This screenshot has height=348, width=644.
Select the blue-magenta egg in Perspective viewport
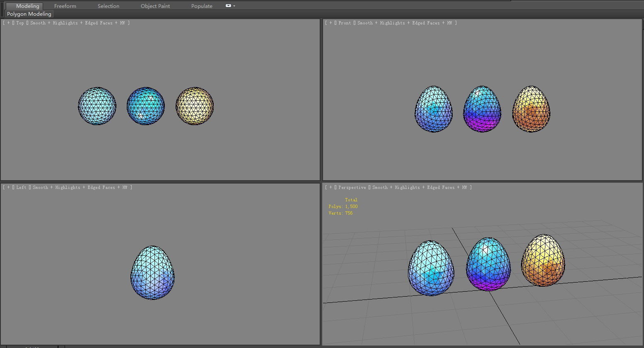click(x=488, y=264)
